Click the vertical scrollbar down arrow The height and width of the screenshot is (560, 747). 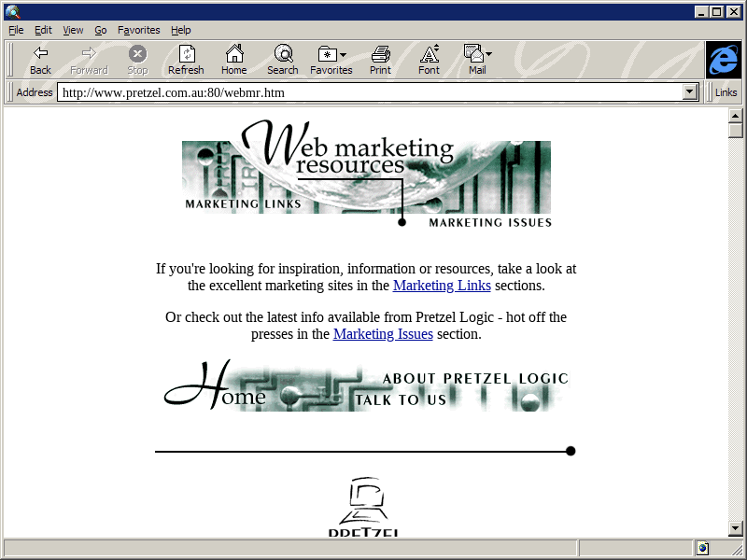click(736, 527)
